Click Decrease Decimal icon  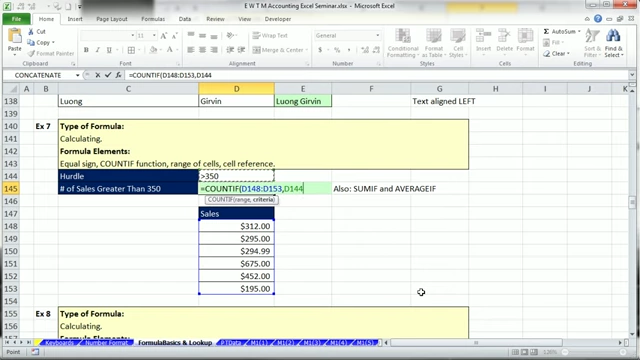point(376,50)
